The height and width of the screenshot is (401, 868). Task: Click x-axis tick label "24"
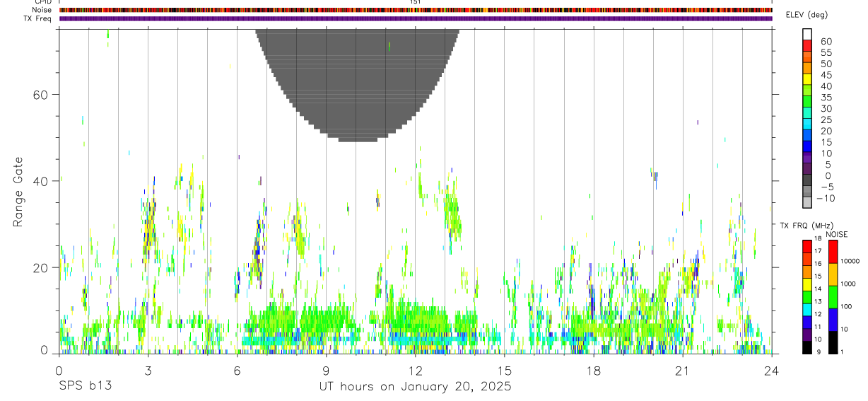click(771, 371)
